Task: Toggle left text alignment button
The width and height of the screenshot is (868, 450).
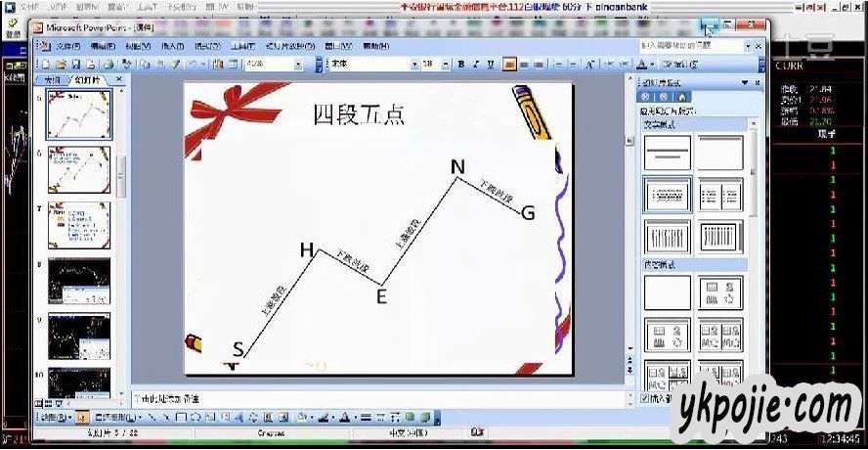Action: coord(509,65)
